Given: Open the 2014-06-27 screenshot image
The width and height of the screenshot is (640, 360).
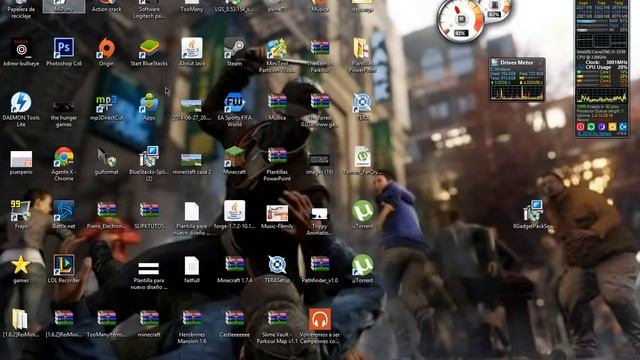Looking at the screenshot, I should click(192, 106).
